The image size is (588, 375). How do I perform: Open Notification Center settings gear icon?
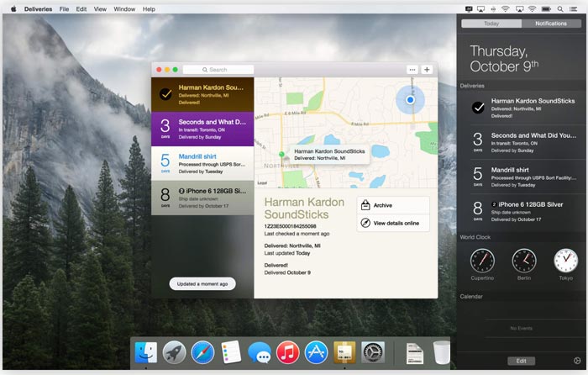(577, 361)
